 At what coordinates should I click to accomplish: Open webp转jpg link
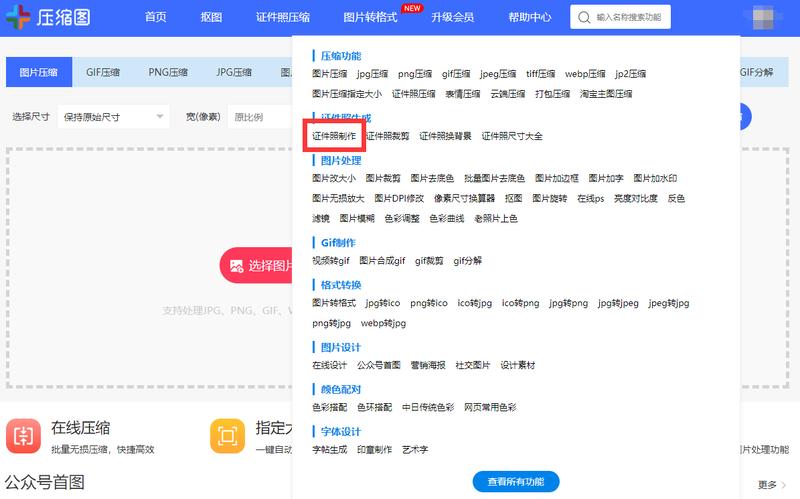click(383, 323)
